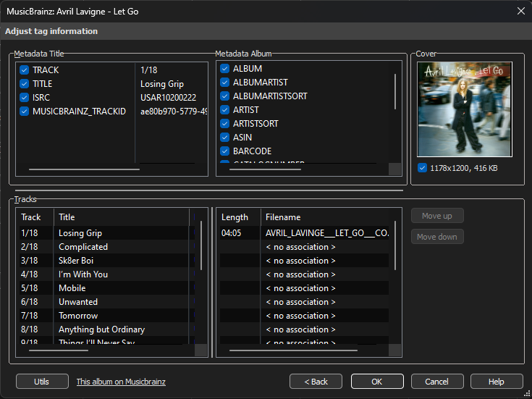Screen dimensions: 532x399
Task: Click the horizontal scrollbar under the Title track list
Action: coord(59,350)
